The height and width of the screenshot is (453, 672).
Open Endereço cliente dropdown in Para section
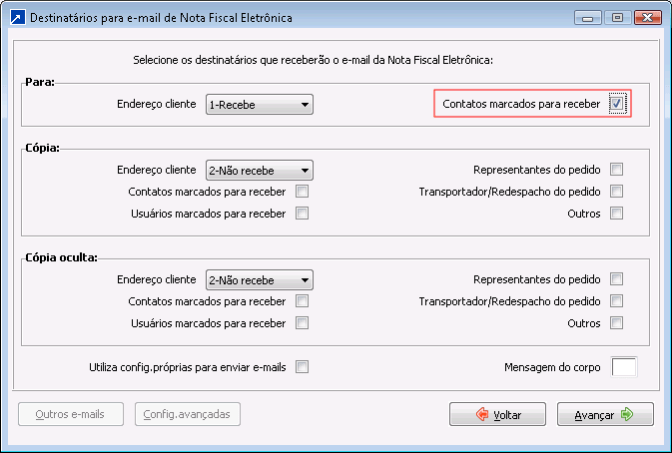(260, 105)
